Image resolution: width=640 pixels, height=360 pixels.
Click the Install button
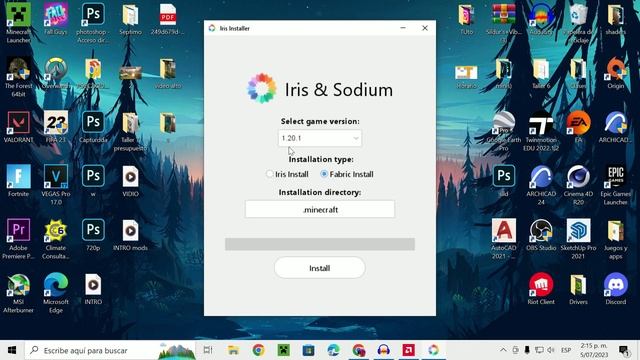click(x=320, y=268)
